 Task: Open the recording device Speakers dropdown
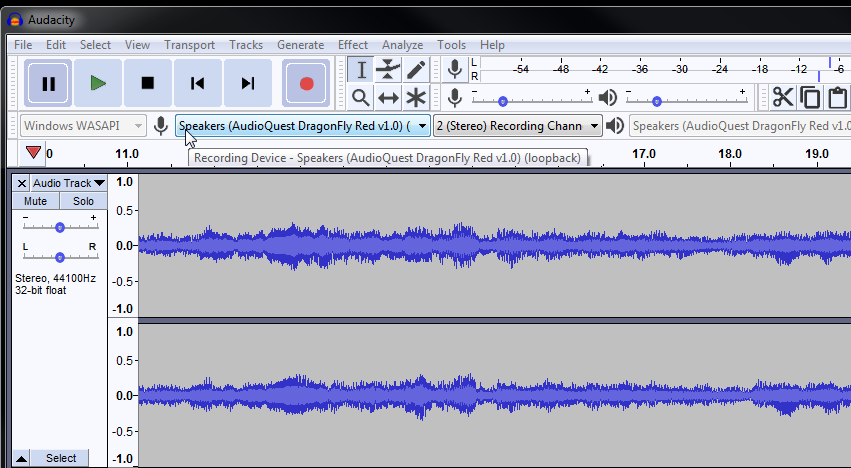click(x=302, y=126)
